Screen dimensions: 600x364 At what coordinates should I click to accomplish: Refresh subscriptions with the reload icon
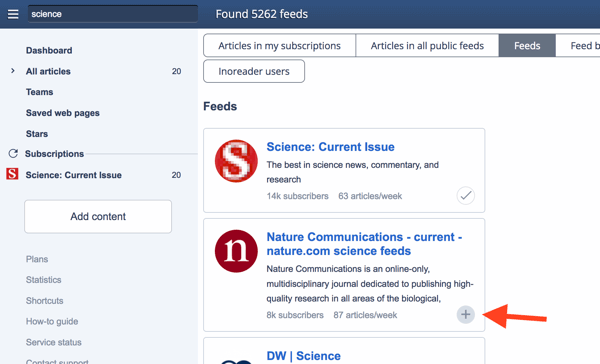click(13, 153)
